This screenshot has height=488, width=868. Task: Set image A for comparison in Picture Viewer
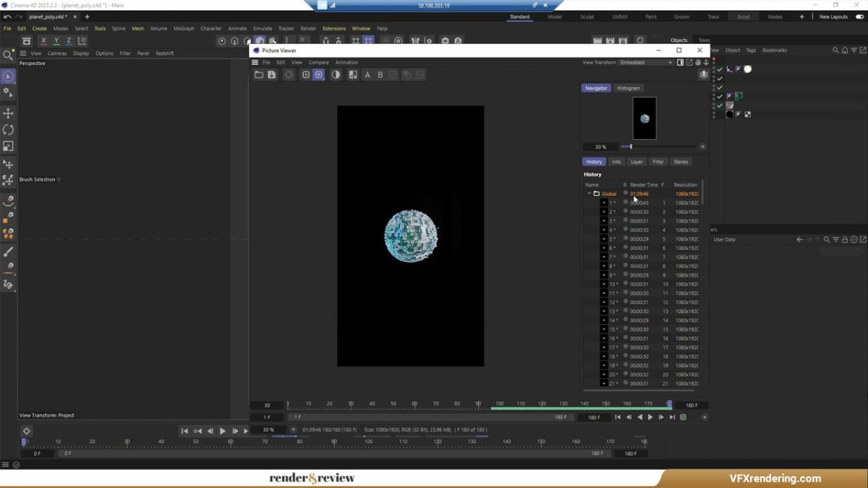pyautogui.click(x=367, y=74)
